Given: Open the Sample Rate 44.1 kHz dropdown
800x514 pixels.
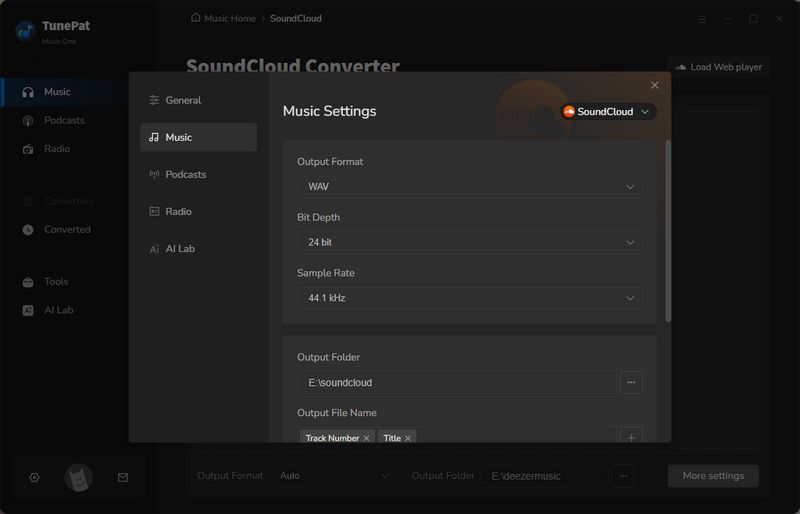Looking at the screenshot, I should pyautogui.click(x=469, y=298).
